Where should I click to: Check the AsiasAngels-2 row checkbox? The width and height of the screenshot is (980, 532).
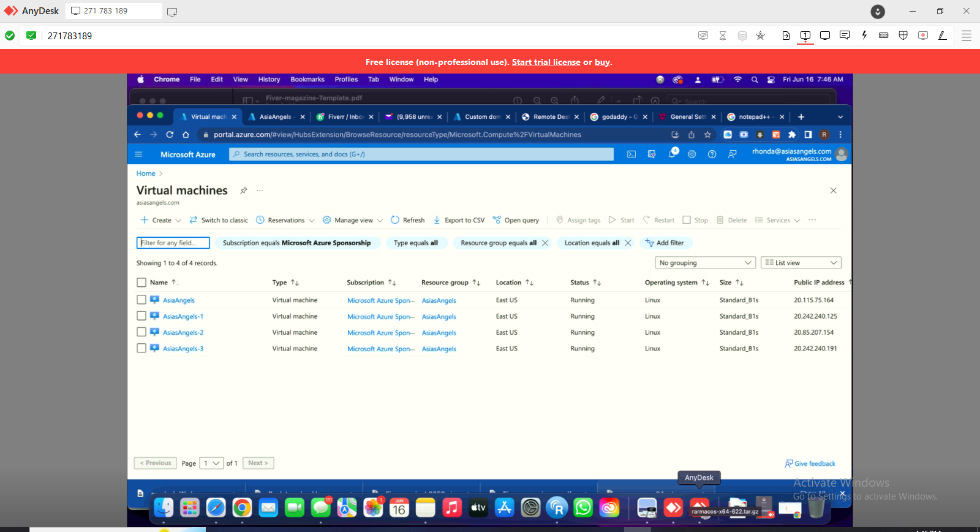141,332
